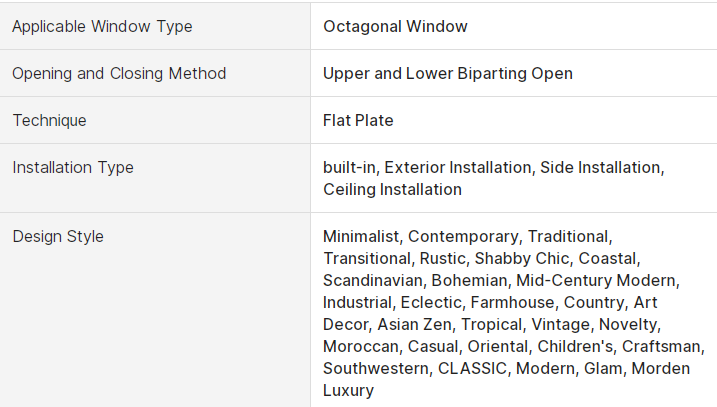Click the built-in installation text
This screenshot has width=717, height=407.
(x=349, y=167)
